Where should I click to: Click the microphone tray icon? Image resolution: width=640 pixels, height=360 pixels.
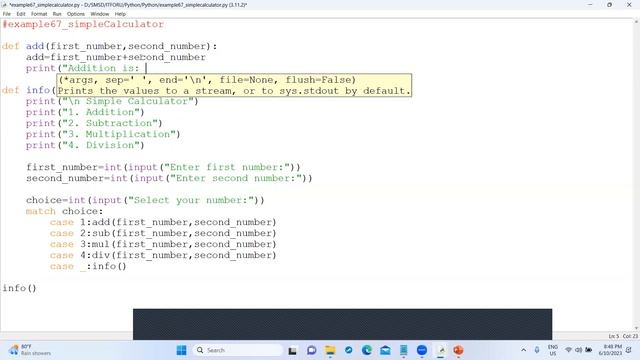pos(537,350)
